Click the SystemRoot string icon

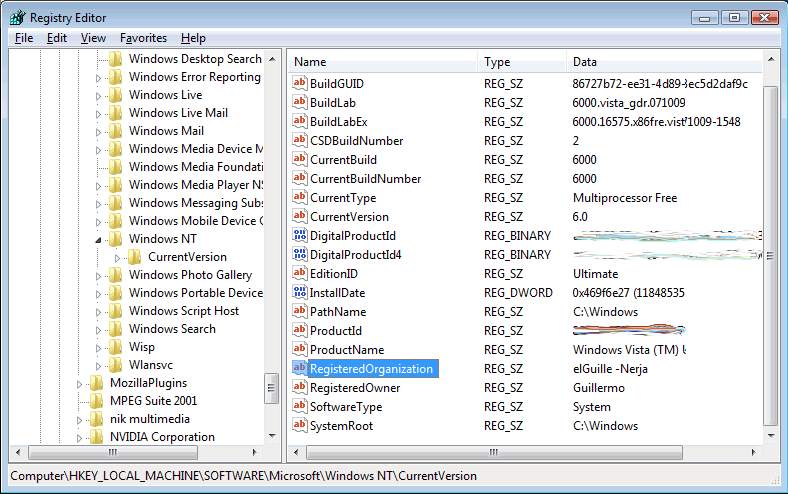point(300,425)
